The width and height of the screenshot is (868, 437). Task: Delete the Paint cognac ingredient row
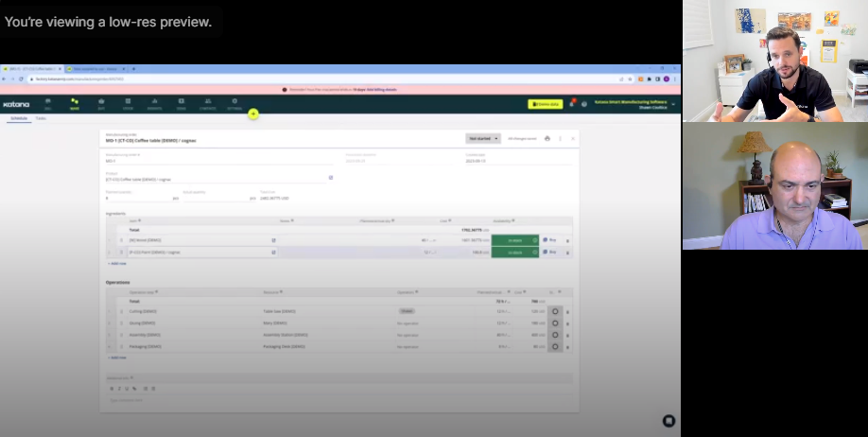tap(567, 253)
